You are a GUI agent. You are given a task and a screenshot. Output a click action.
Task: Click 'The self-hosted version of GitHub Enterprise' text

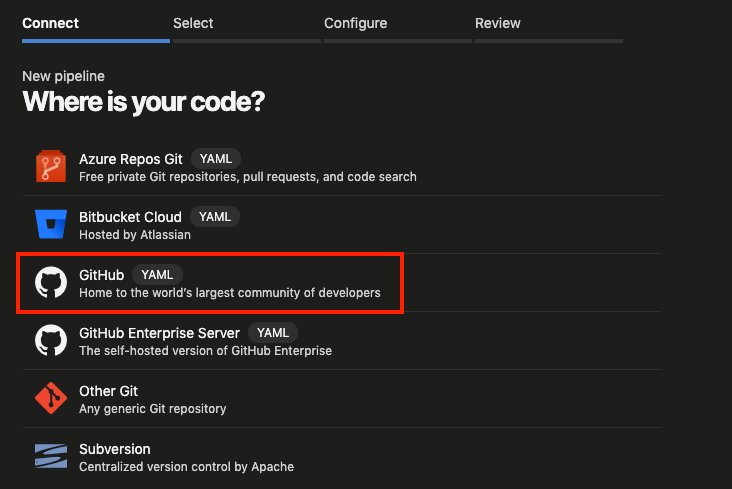point(205,351)
